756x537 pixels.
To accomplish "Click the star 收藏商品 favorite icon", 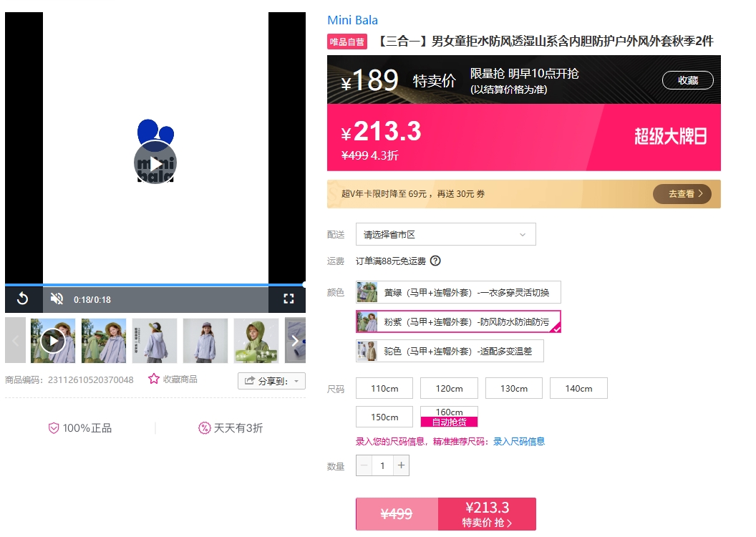I will (154, 379).
